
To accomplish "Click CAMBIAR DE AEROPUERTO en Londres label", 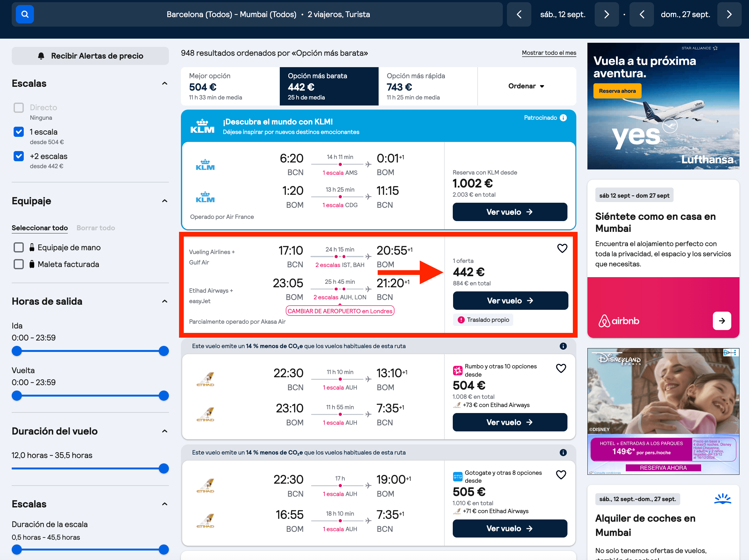I will click(x=340, y=311).
